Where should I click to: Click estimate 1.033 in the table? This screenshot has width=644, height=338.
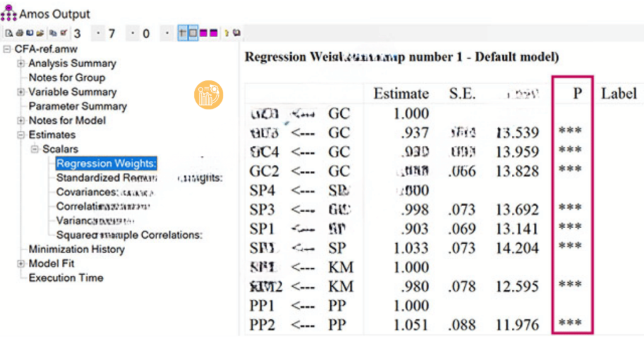[x=411, y=249]
